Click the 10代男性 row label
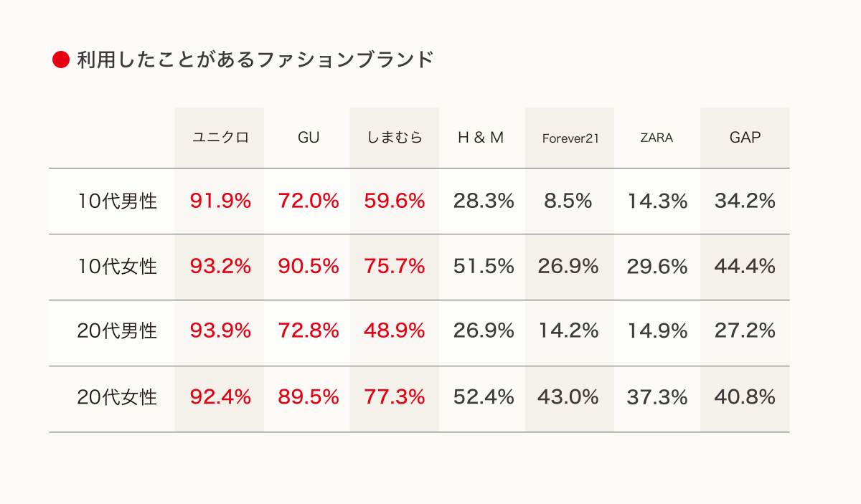The image size is (861, 504). [117, 201]
